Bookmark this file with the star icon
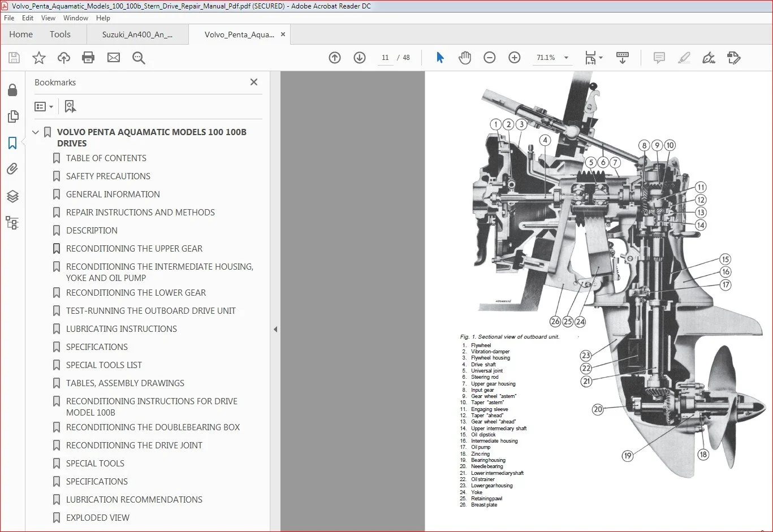Screen dimensions: 773x532 tap(39, 58)
